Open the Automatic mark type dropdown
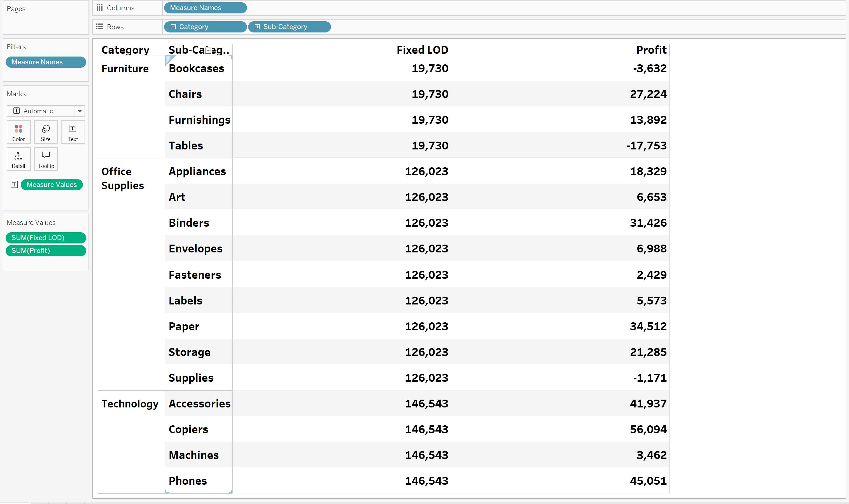 [x=80, y=111]
